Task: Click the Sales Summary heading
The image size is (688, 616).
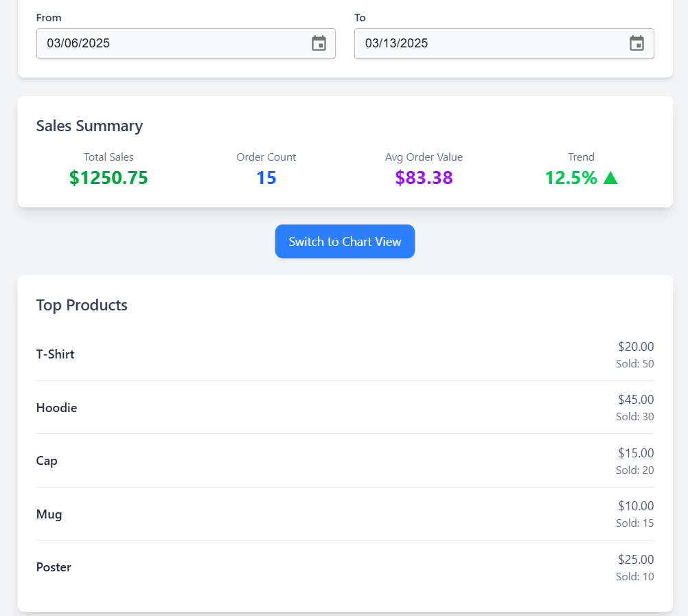Action: coord(89,126)
